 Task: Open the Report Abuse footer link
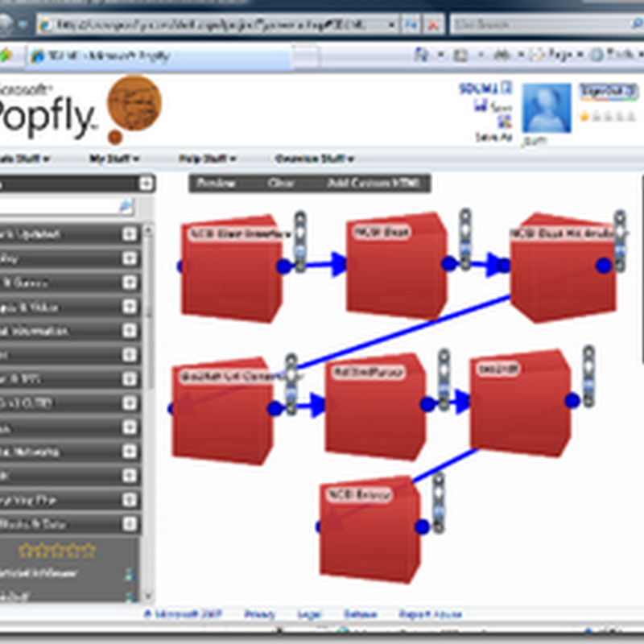[x=431, y=614]
